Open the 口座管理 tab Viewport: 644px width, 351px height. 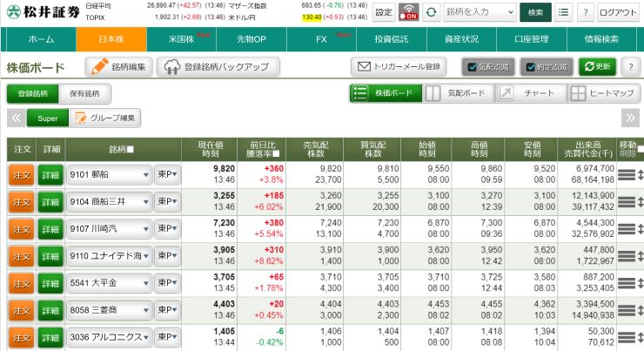point(532,39)
